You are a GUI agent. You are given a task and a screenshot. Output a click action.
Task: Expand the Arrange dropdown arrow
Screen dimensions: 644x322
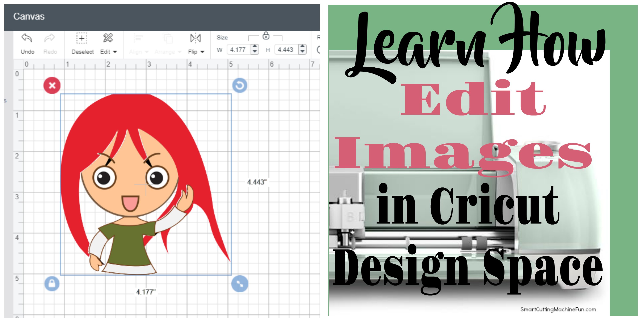point(179,52)
